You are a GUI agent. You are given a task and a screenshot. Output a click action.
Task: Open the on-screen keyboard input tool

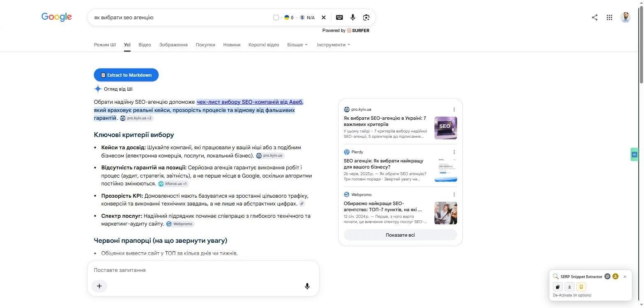(339, 18)
